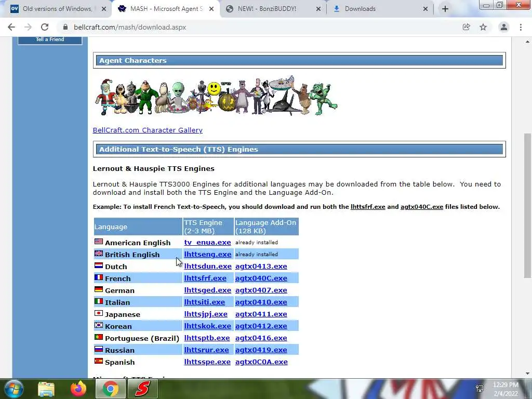Download tv_enua.exe for American English
Viewport: 532px width, 399px height.
207,243
